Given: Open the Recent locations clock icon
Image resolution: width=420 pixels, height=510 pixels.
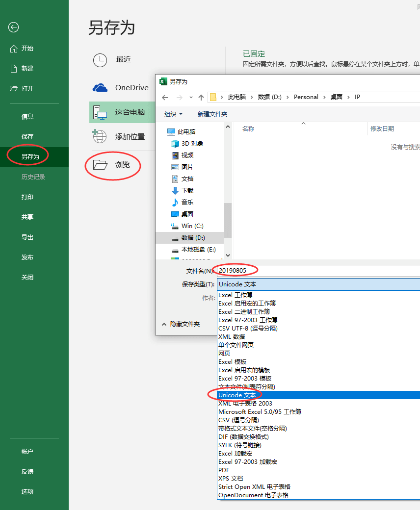Looking at the screenshot, I should pos(100,60).
